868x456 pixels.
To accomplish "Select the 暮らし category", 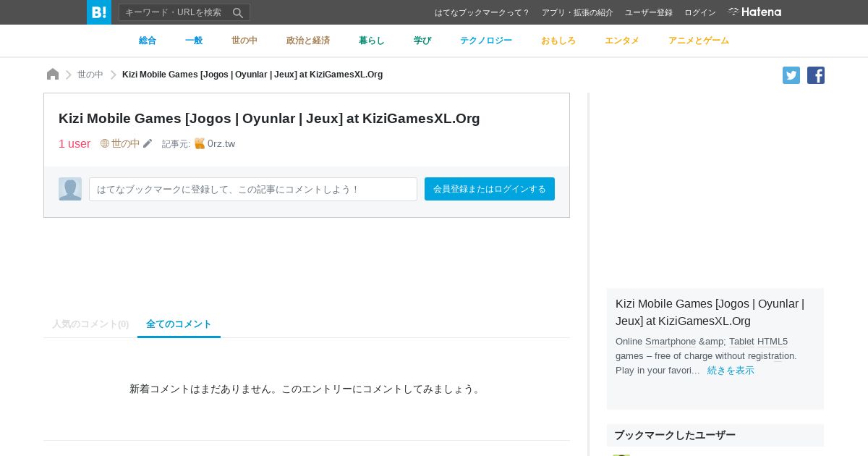I will (x=372, y=41).
